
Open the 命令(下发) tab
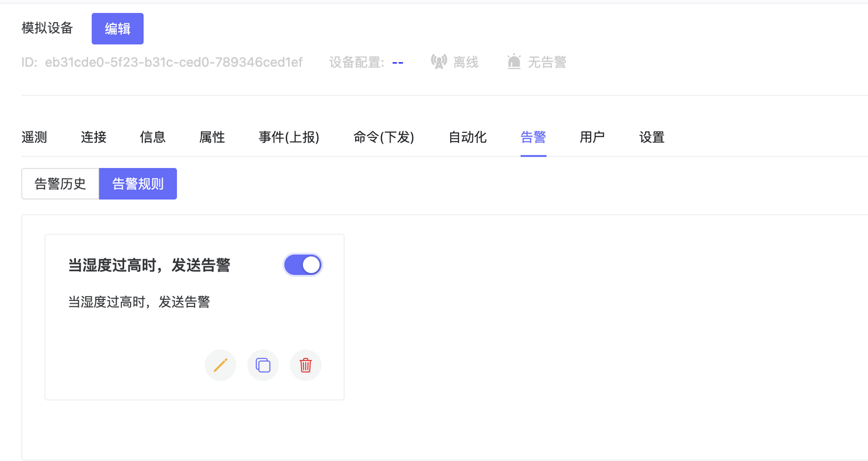coord(384,137)
